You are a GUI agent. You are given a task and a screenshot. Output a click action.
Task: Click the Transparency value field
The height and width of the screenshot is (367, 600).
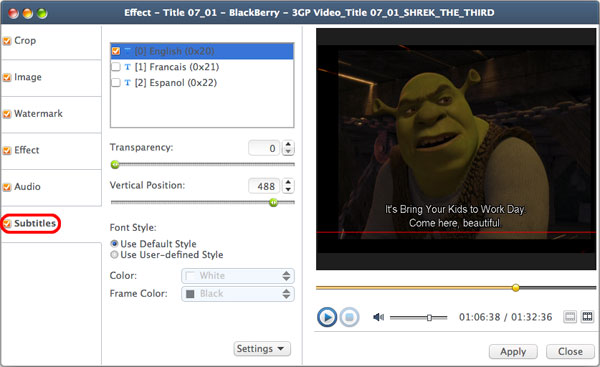click(x=264, y=148)
